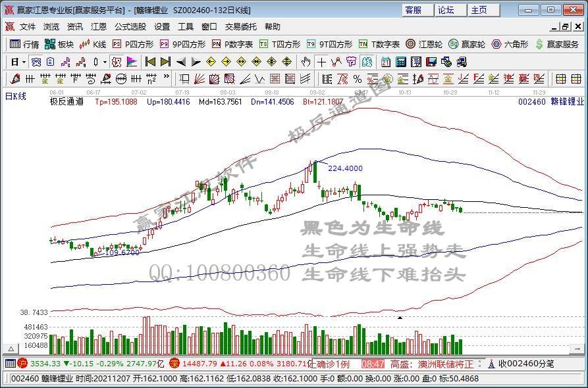
Task: Select the Gann fan angle lines tool
Action: (x=199, y=79)
